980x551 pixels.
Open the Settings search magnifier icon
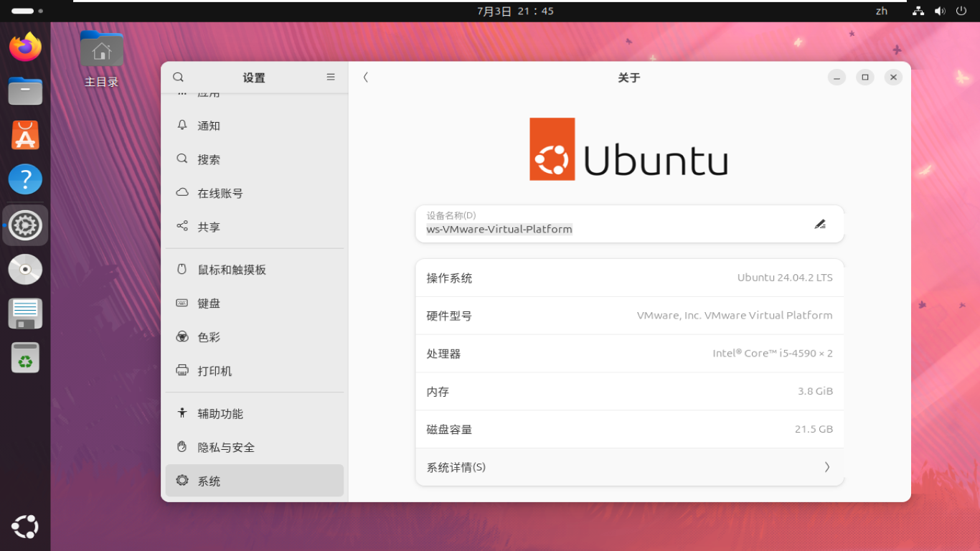click(179, 77)
